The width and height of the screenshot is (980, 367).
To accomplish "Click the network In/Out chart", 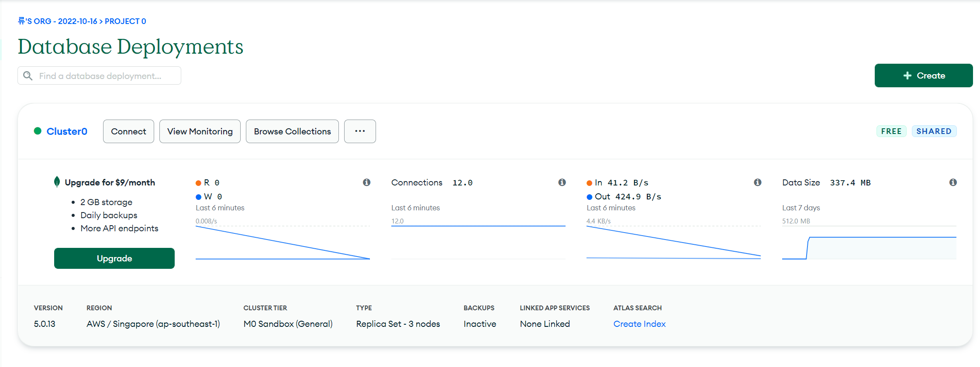I will coord(673,243).
